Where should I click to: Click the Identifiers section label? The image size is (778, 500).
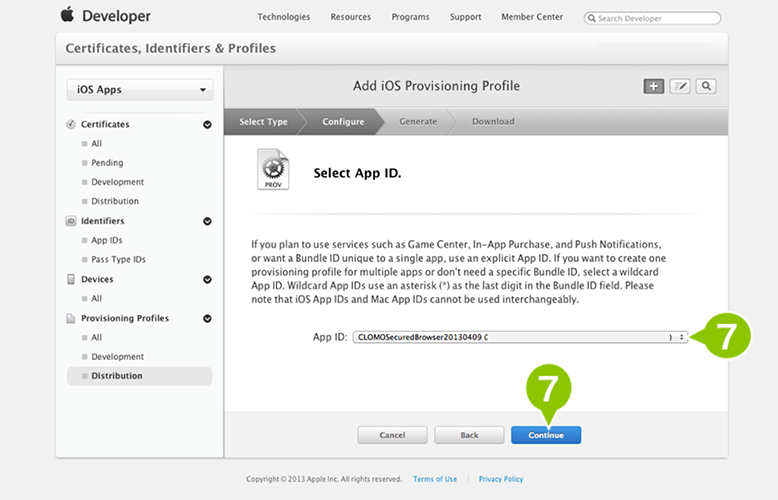tap(103, 221)
